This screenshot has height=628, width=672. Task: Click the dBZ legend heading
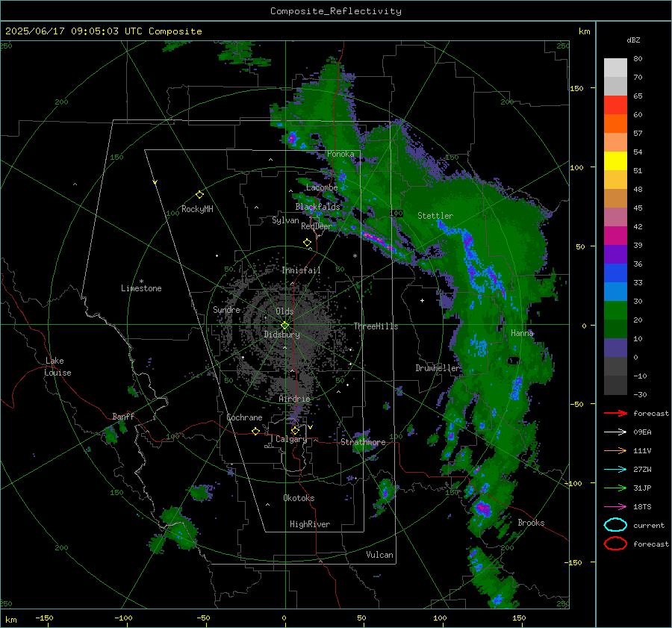[x=633, y=40]
